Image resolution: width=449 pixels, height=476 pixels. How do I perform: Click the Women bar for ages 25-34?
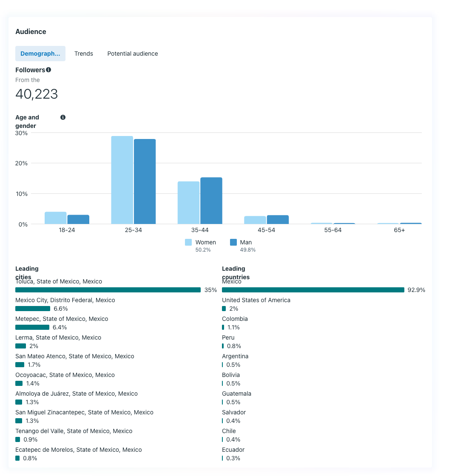[122, 180]
